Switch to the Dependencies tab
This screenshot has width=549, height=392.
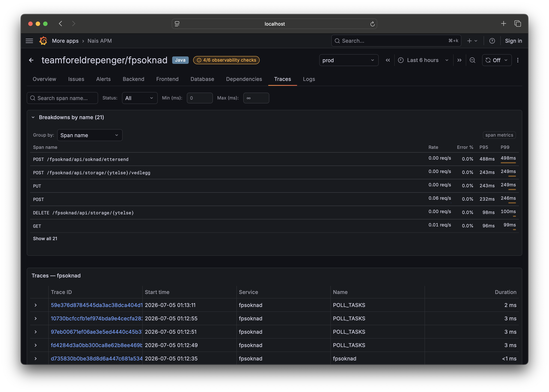tap(244, 79)
